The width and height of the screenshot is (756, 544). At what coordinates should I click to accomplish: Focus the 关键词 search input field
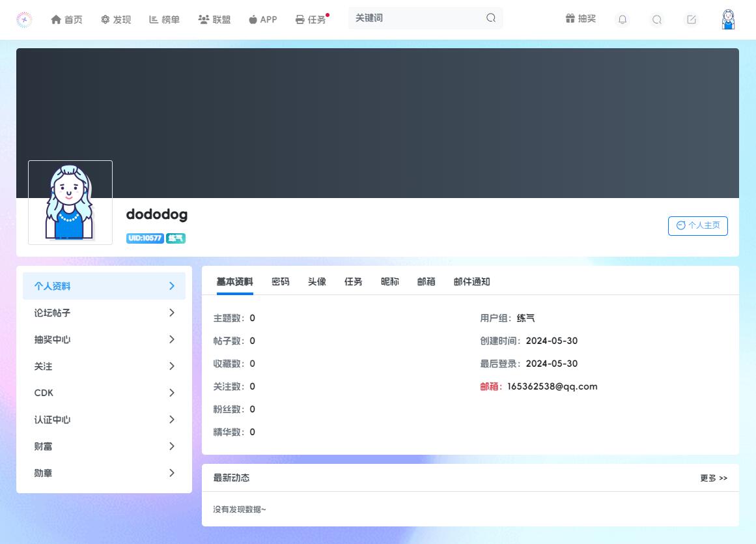(x=417, y=18)
